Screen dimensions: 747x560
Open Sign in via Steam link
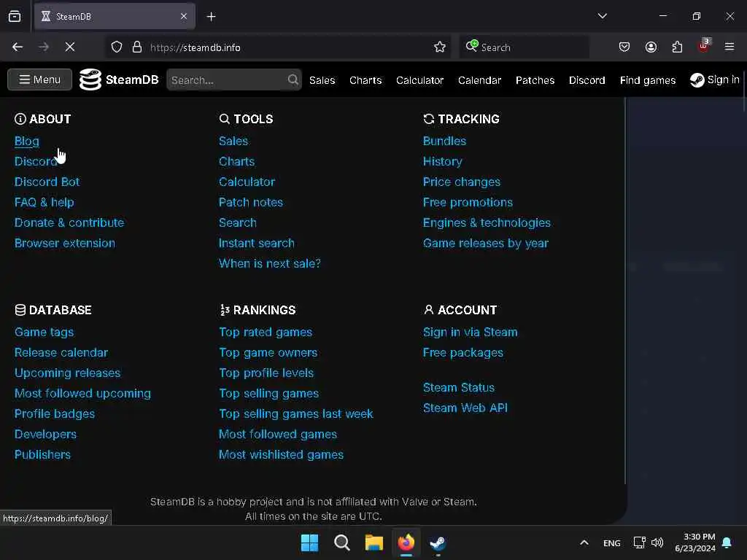[471, 332]
